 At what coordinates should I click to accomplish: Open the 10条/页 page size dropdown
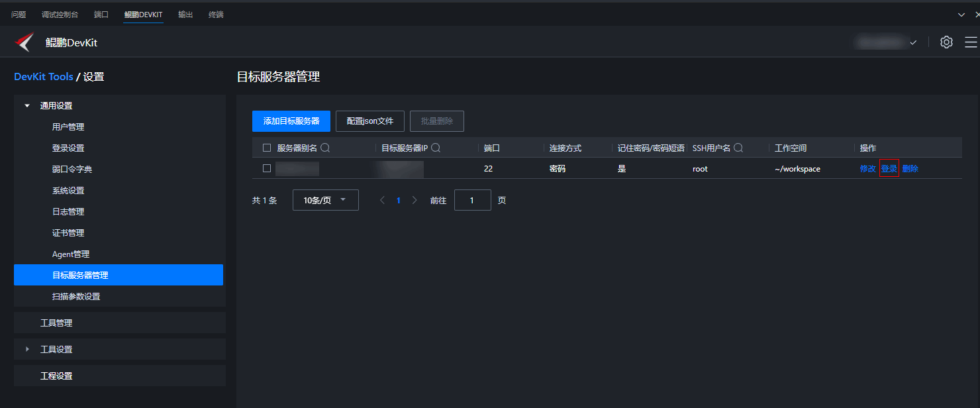click(326, 200)
